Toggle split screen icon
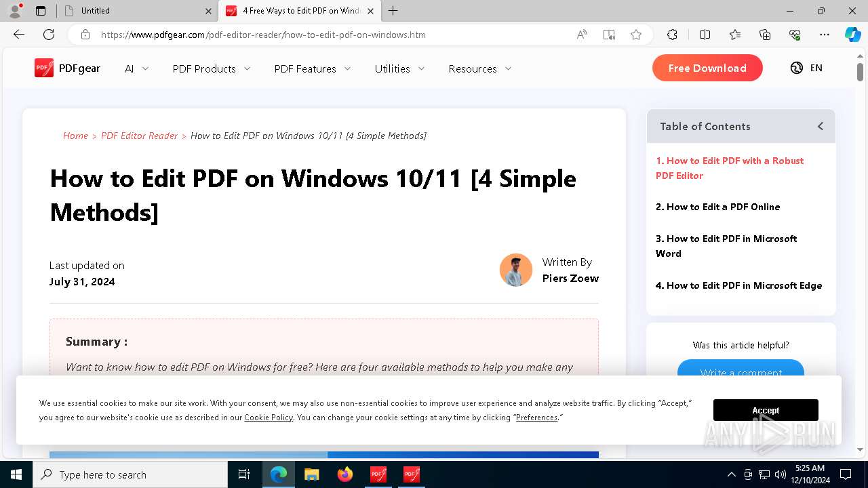The height and width of the screenshot is (488, 868). (705, 35)
